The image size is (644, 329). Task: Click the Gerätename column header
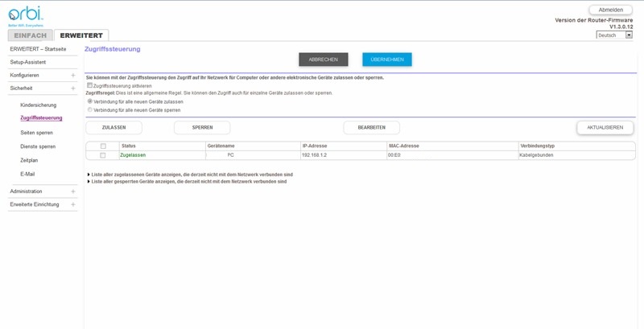tap(221, 146)
